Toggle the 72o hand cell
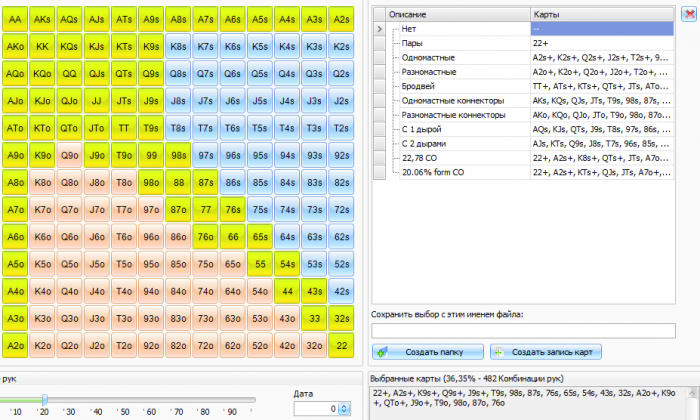The height and width of the screenshot is (420, 700). point(205,345)
